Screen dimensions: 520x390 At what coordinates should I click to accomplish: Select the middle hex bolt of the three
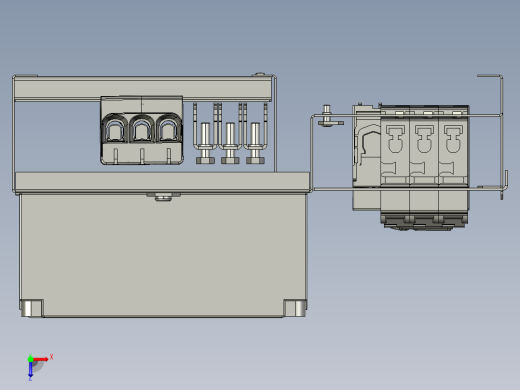[x=230, y=143]
